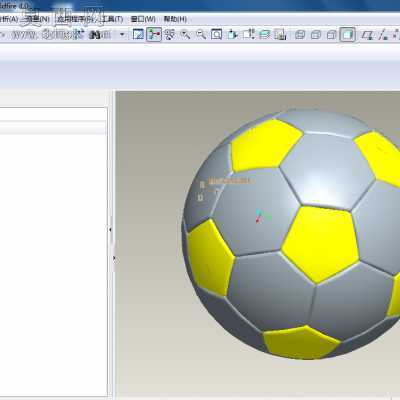Refit the model to the screen

(216, 34)
